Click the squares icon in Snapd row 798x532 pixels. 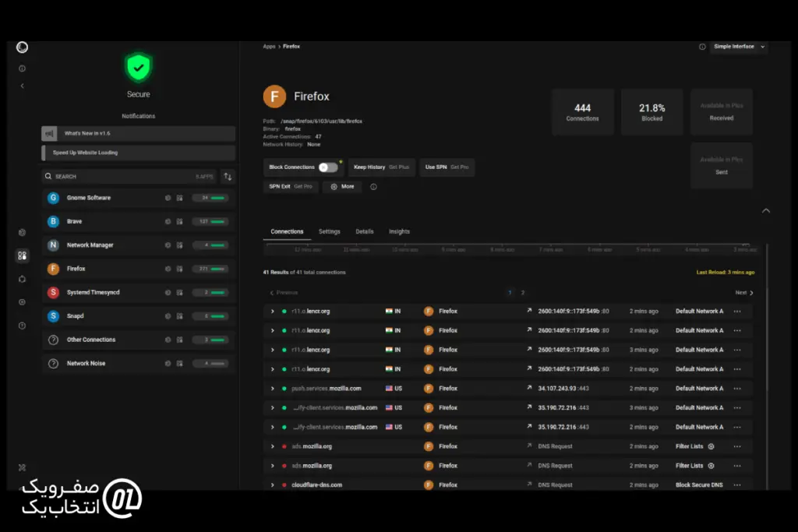point(180,315)
